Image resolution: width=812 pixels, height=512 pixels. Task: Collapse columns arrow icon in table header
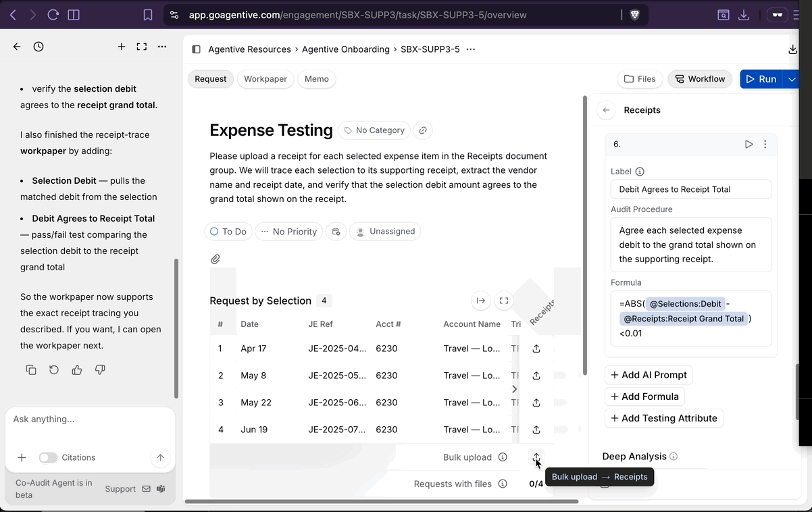pyautogui.click(x=480, y=301)
